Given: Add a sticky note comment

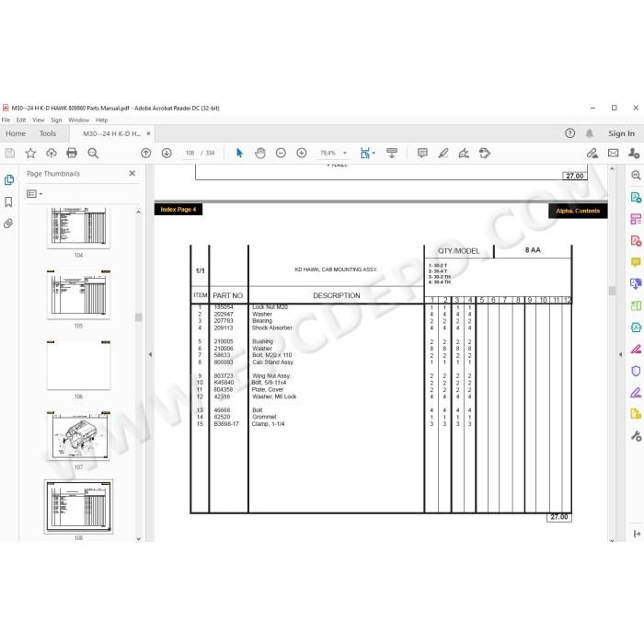Looking at the screenshot, I should coord(422,154).
